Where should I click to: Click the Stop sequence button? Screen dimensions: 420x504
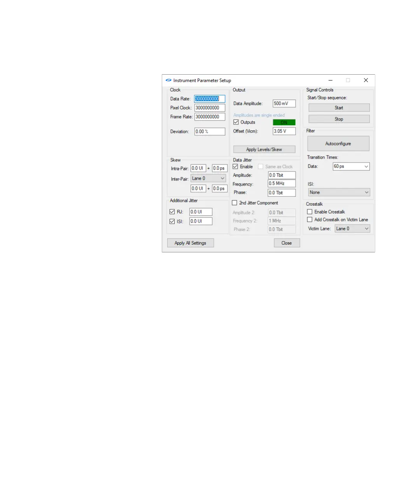339,119
